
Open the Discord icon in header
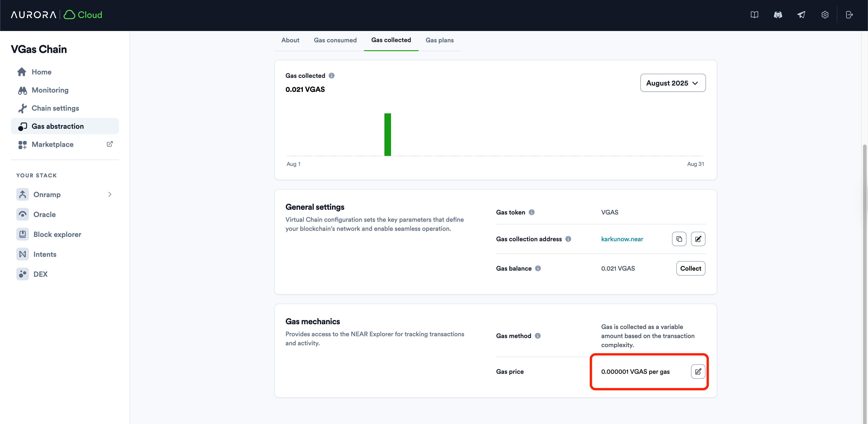pos(778,15)
